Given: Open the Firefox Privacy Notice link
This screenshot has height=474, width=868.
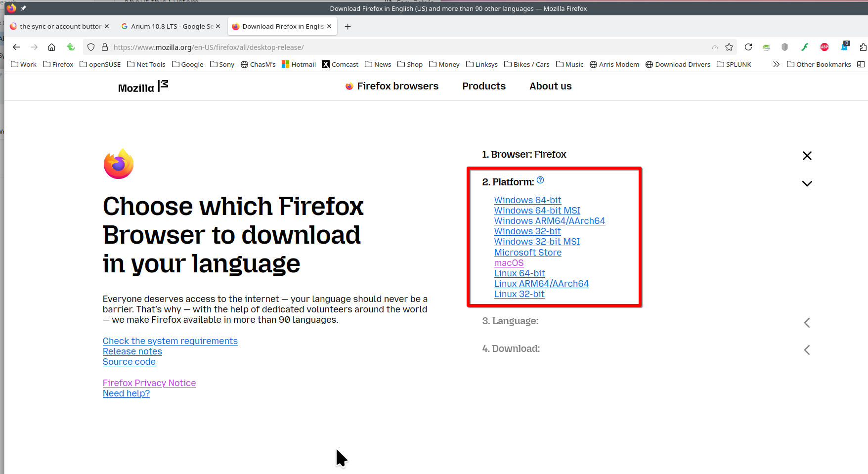Looking at the screenshot, I should click(x=149, y=383).
